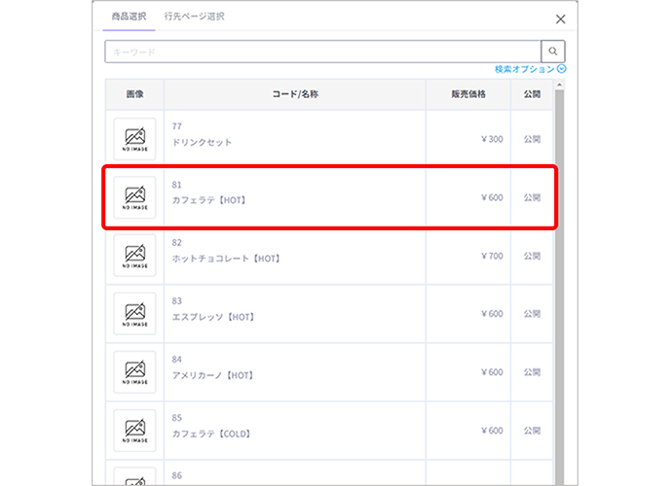Click No Image thumbnail for アメリカーノ【HOT】
Screen dimensions: 670x486
[135, 371]
